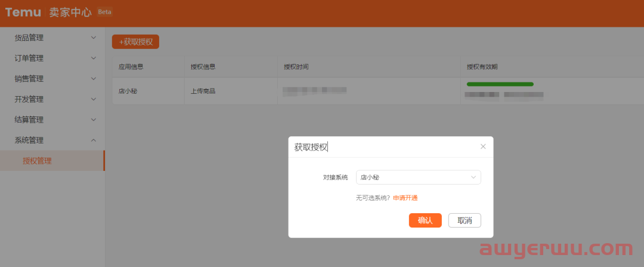Cancel the dialog with 取消 button
The width and height of the screenshot is (644, 267).
[x=465, y=220]
